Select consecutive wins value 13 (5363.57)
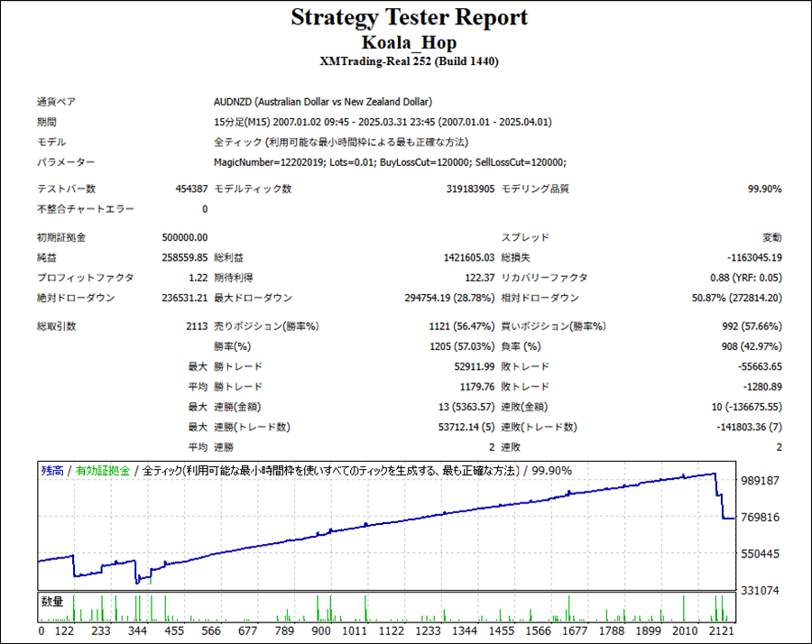 466,408
